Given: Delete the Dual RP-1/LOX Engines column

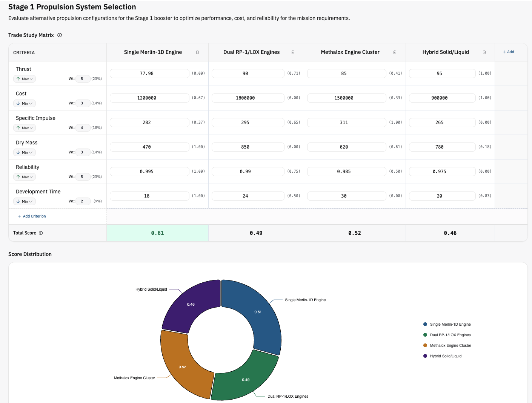Looking at the screenshot, I should (293, 52).
